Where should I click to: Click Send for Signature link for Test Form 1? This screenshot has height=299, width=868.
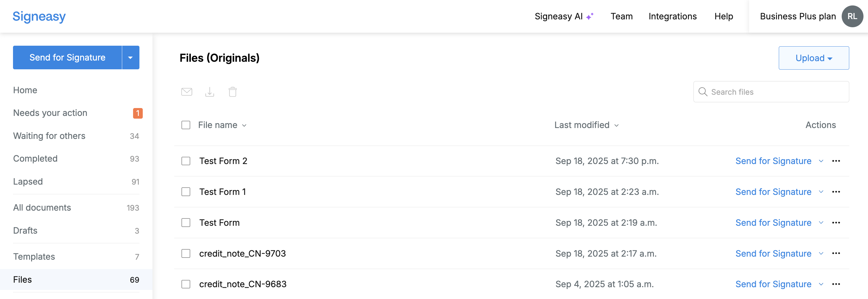[x=773, y=192]
